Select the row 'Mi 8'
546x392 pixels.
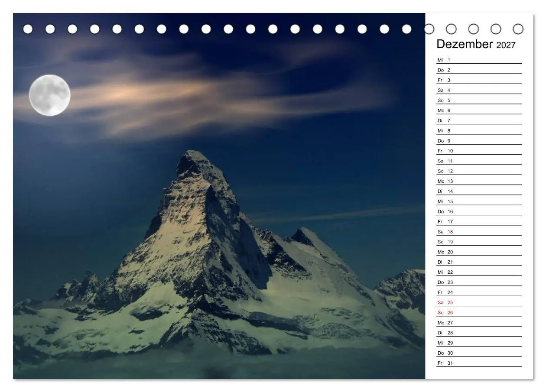point(479,130)
